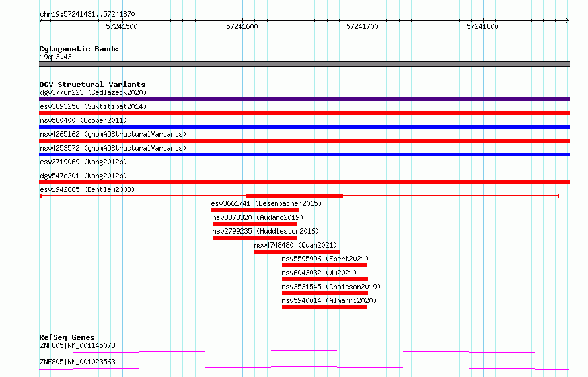Open nsv2799235 (Huddleston2016) label

click(266, 231)
